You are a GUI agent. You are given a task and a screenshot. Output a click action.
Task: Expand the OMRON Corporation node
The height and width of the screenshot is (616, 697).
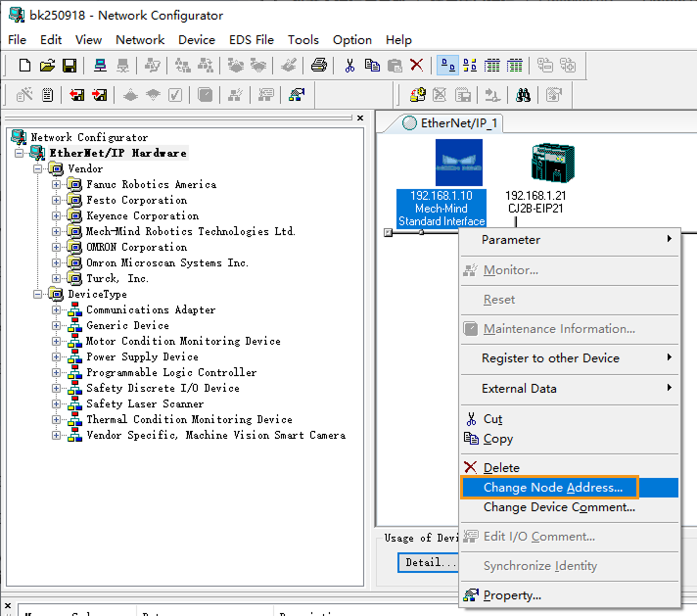coord(56,247)
